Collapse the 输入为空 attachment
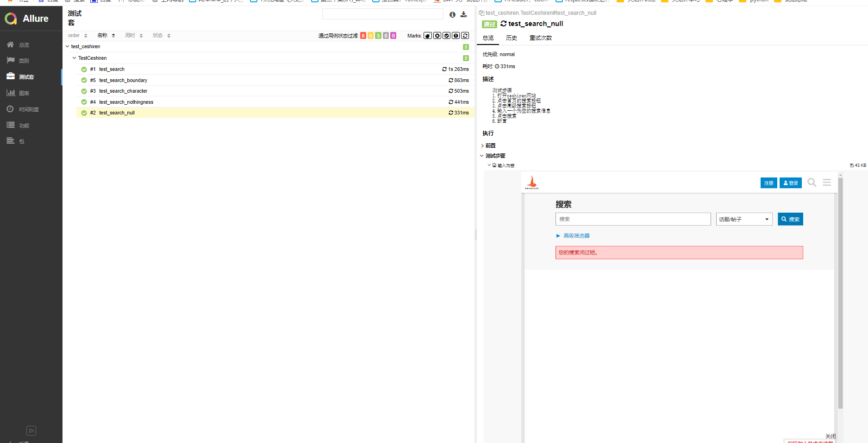The width and height of the screenshot is (868, 443). (x=501, y=165)
